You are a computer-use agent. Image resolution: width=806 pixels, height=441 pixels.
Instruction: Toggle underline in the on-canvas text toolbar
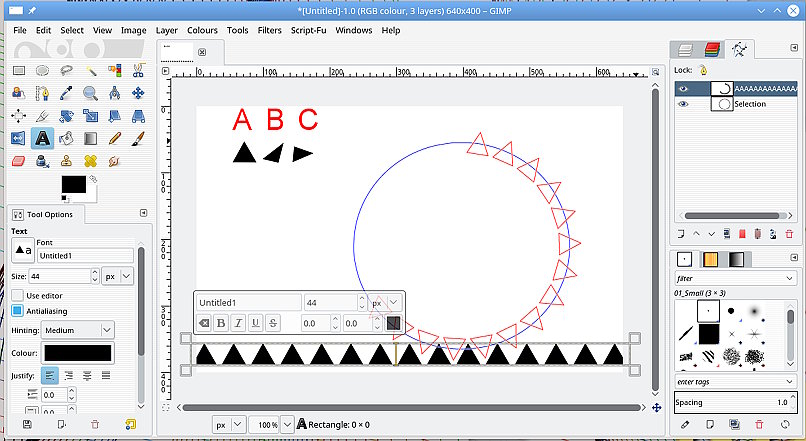(x=255, y=323)
